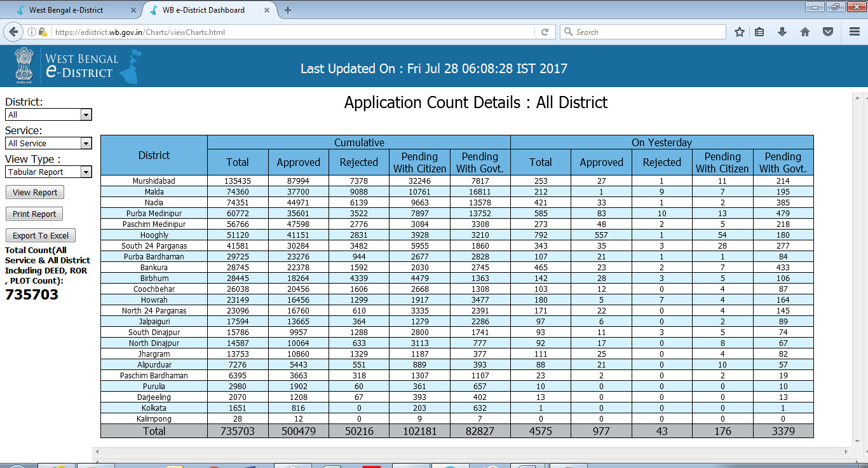Open the Pocket icon
This screenshot has height=468, width=868.
click(x=828, y=32)
